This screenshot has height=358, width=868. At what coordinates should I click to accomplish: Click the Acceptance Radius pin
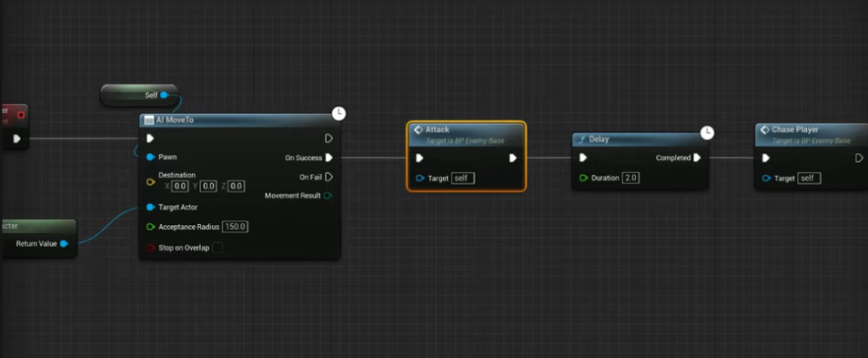point(150,227)
